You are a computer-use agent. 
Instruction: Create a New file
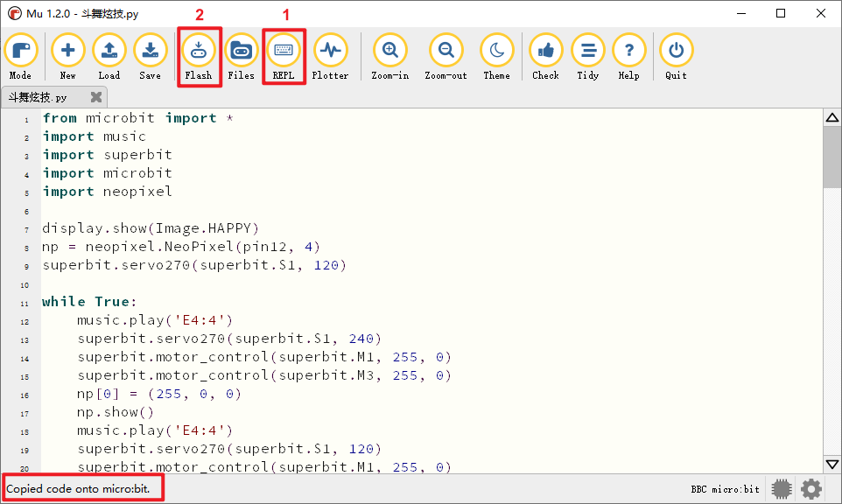[67, 57]
